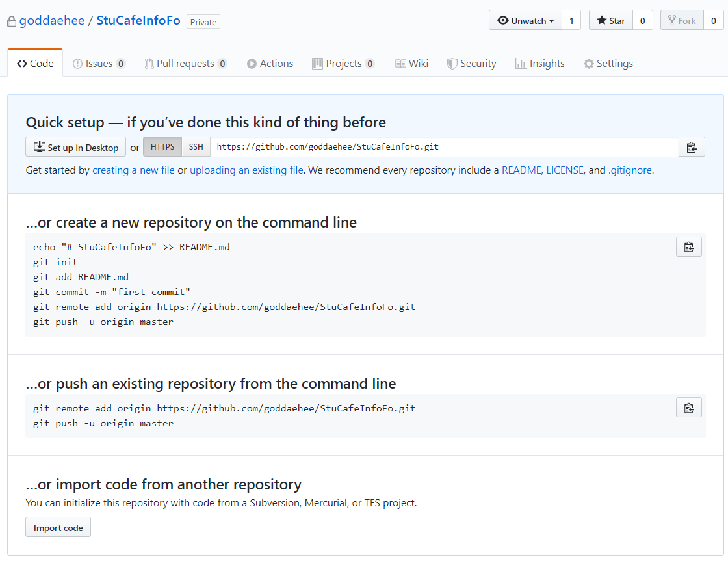Star this repository

click(611, 20)
